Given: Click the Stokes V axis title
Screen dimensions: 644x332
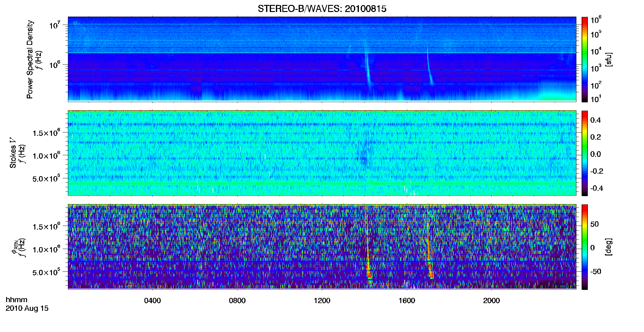Looking at the screenshot, I should (x=13, y=153).
